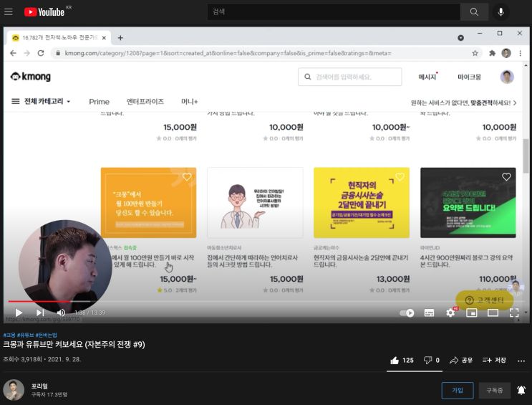Go back in recorded browser
Viewport: 532px width, 405px height.
tap(13, 53)
